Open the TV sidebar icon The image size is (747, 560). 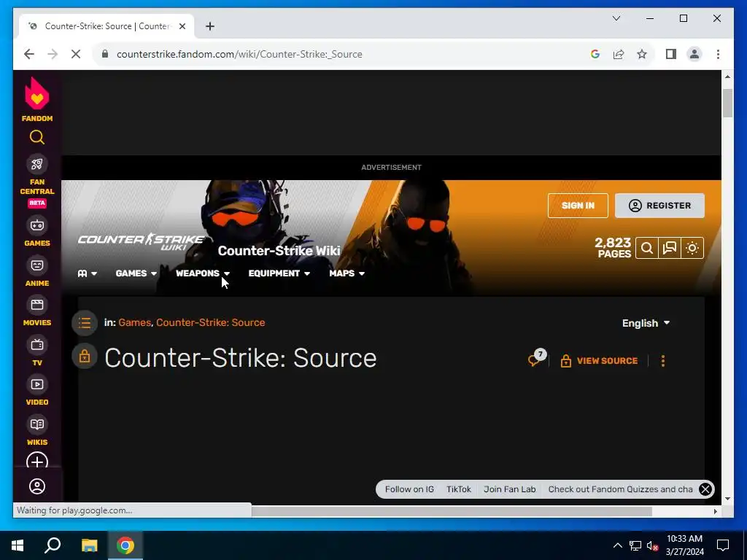tap(37, 345)
